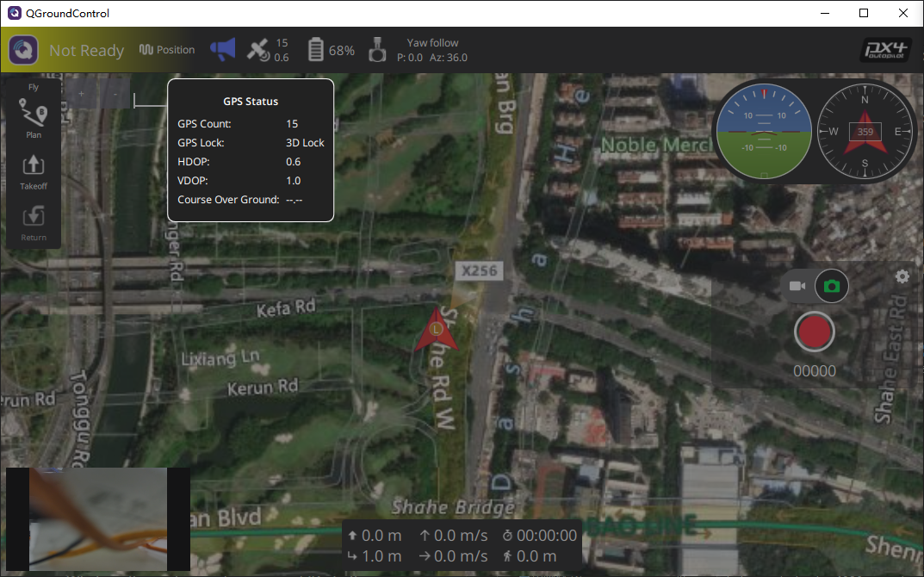Image resolution: width=924 pixels, height=577 pixels.
Task: Switch camera to video mode
Action: (797, 286)
